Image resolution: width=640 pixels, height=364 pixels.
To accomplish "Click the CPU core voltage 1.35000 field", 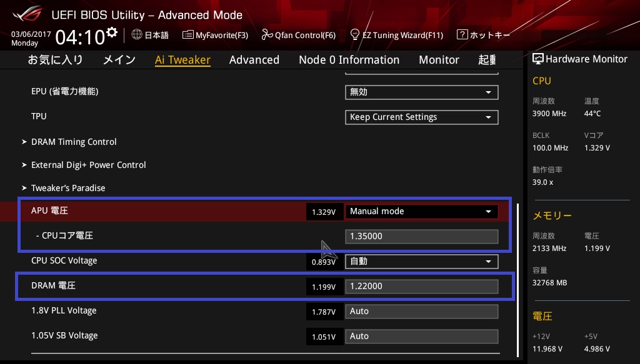I will (422, 237).
